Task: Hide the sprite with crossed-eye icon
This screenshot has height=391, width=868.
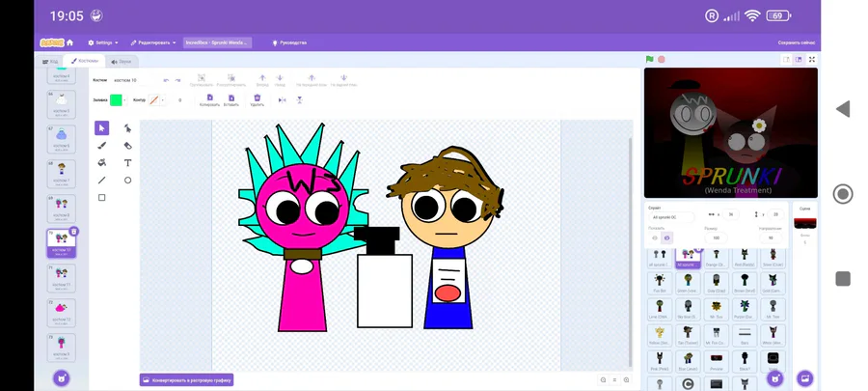Action: coord(667,238)
